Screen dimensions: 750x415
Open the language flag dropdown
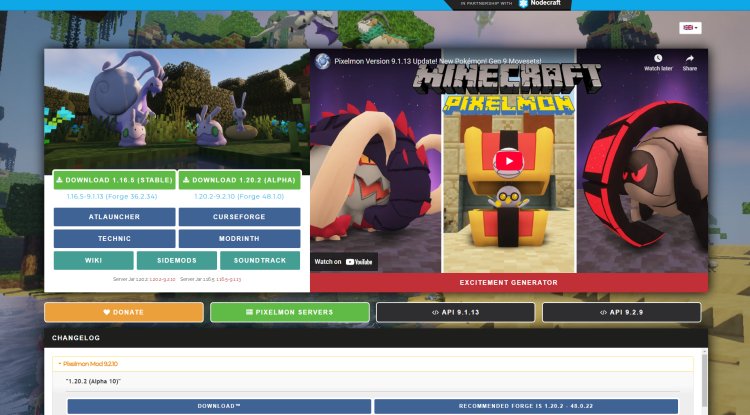click(x=690, y=28)
